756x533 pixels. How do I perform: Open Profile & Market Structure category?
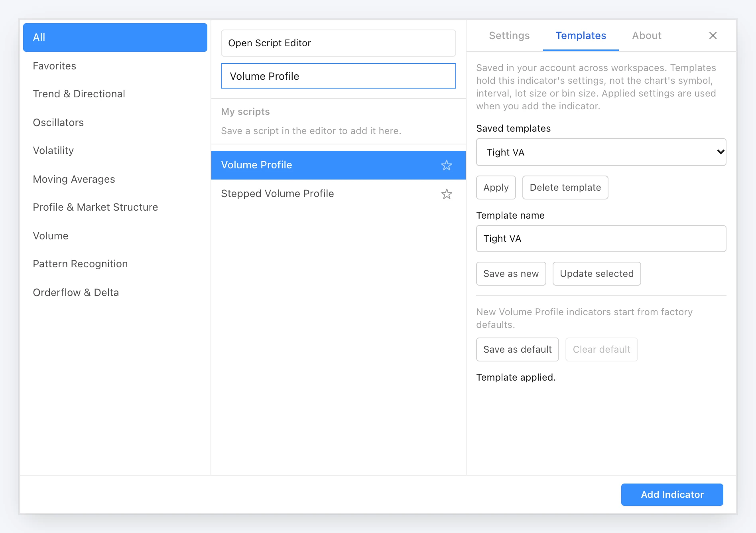pyautogui.click(x=115, y=207)
